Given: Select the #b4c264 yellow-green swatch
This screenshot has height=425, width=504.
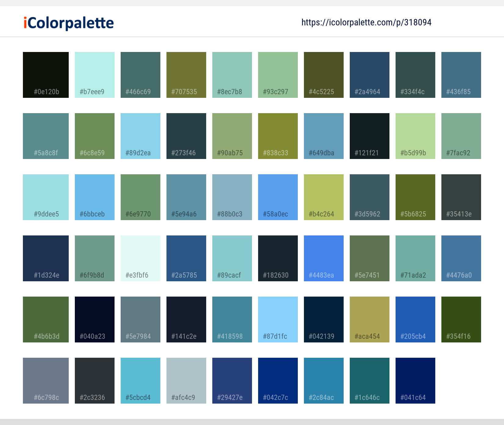Looking at the screenshot, I should pos(323,197).
